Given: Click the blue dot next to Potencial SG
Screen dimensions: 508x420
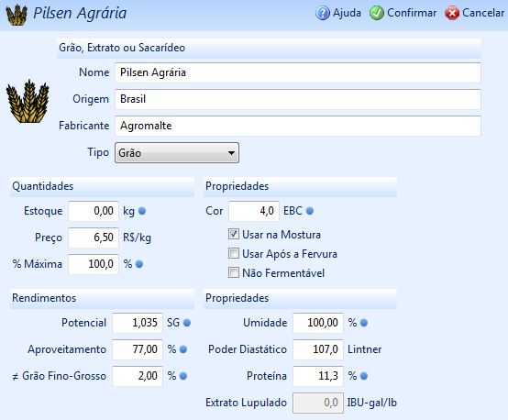Looking at the screenshot, I should coord(187,323).
